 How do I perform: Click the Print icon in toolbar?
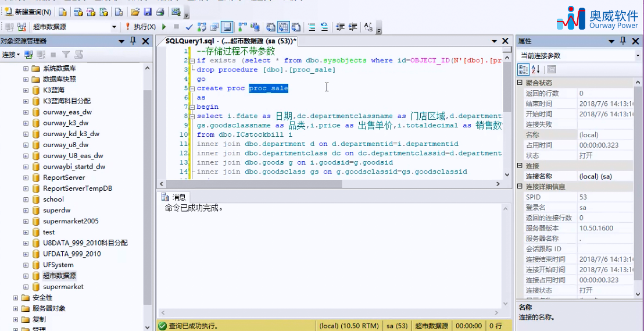click(x=159, y=12)
